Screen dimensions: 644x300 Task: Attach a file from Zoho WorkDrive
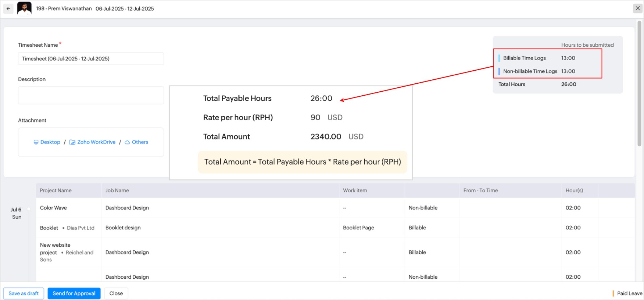96,142
